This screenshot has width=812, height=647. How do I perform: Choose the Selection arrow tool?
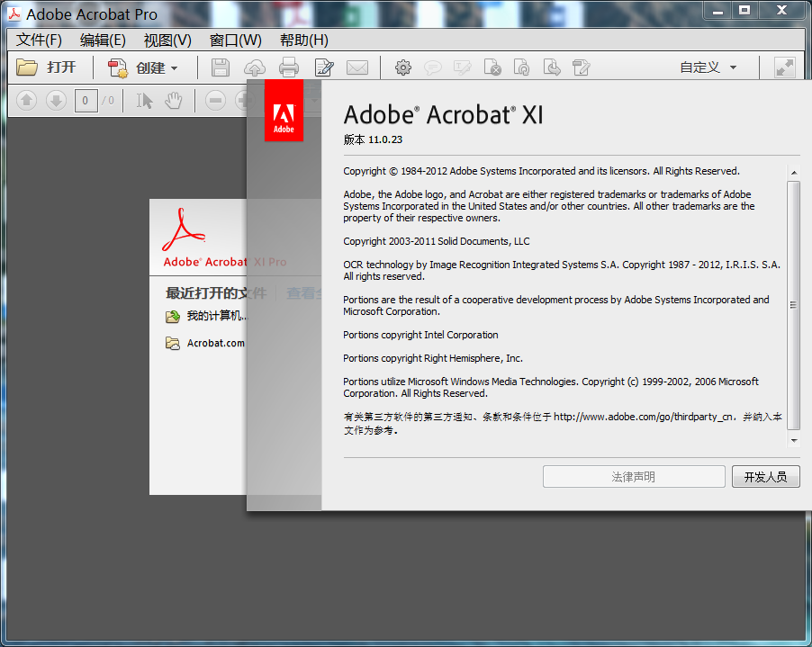point(145,101)
